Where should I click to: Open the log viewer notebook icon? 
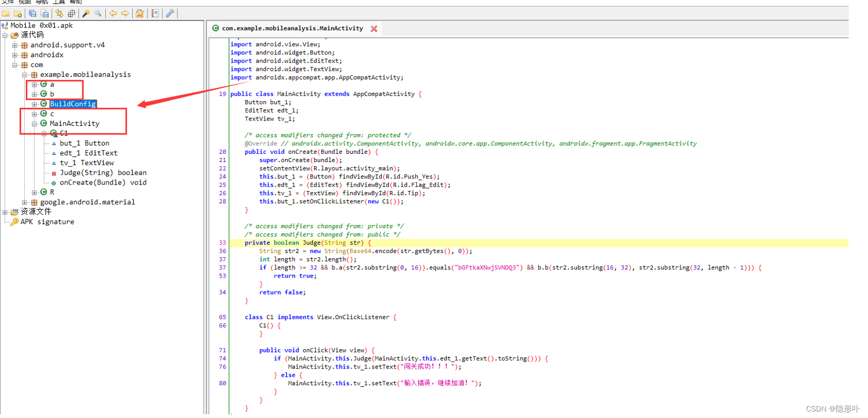[155, 13]
